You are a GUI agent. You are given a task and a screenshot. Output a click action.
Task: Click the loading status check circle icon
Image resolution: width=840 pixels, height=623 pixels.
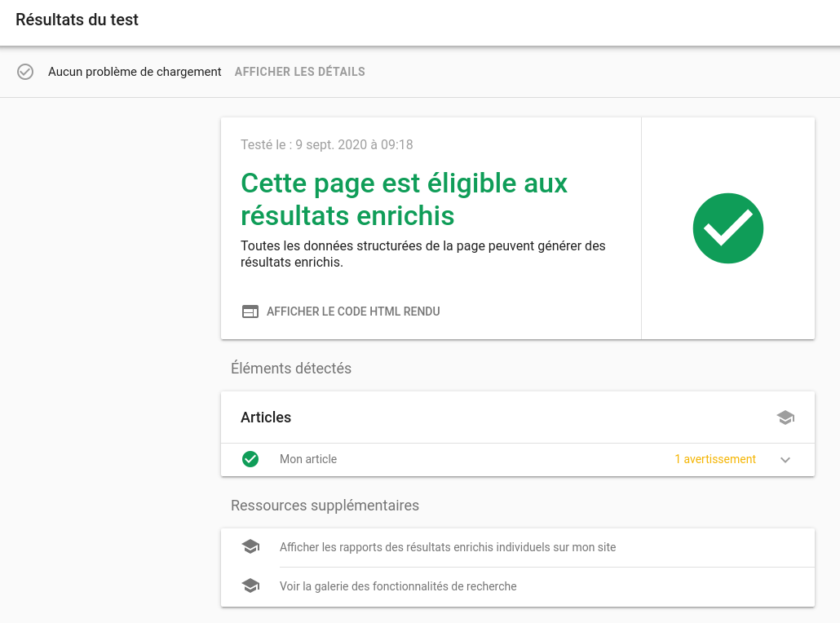[x=25, y=72]
